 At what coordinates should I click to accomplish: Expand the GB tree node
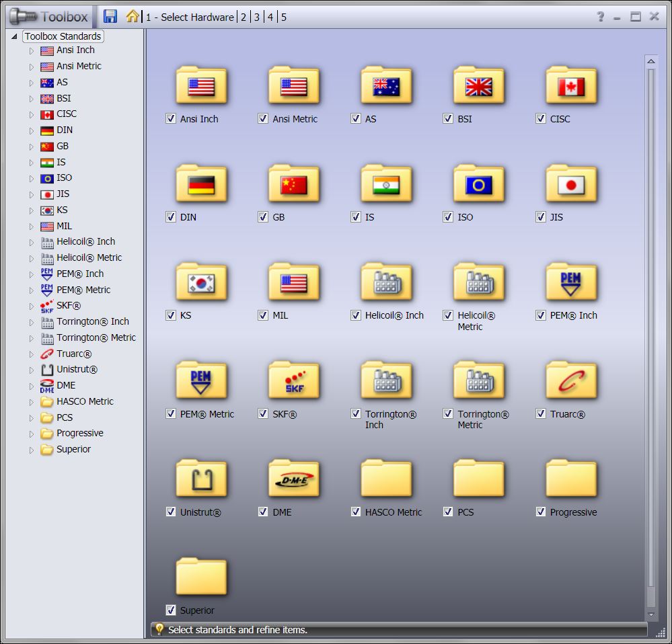tap(32, 147)
